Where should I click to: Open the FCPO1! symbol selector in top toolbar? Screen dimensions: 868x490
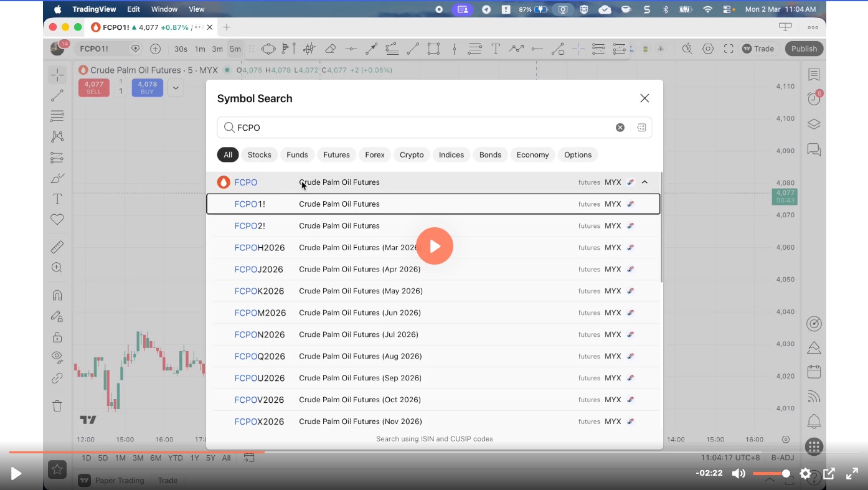point(95,49)
